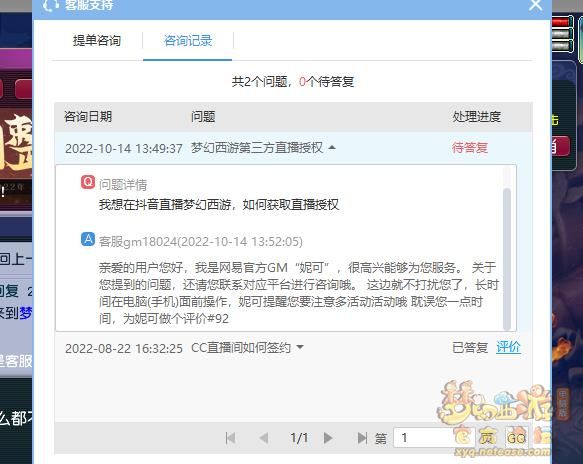This screenshot has width=583, height=464.
Task: Select the 咨询记录 tab
Action: [188, 40]
